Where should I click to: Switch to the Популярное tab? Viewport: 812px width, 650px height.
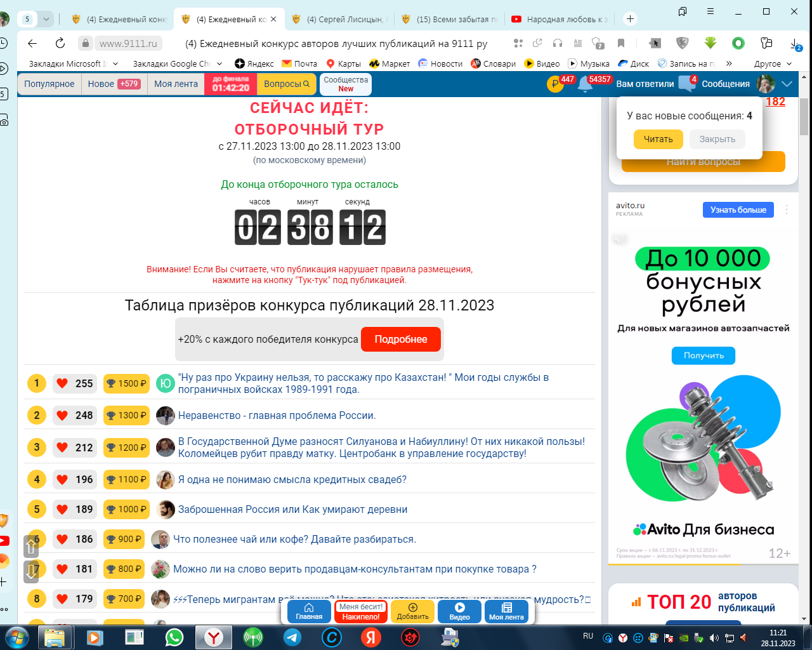[50, 83]
